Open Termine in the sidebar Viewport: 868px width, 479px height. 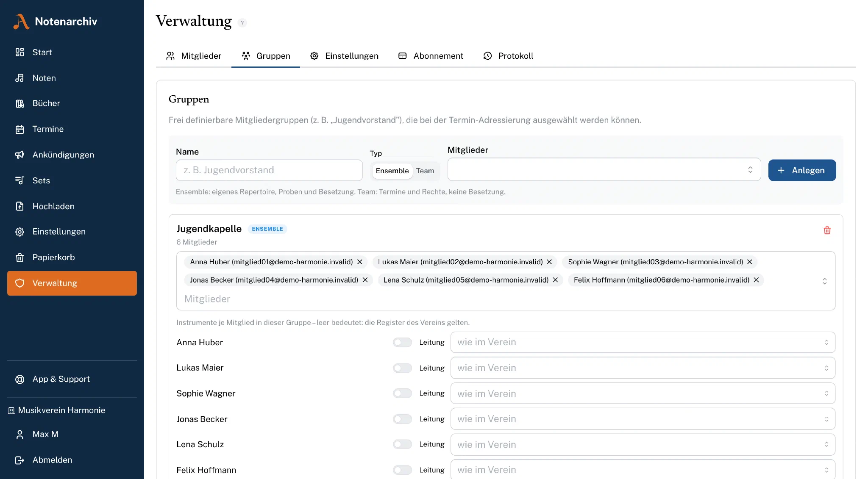(x=72, y=129)
